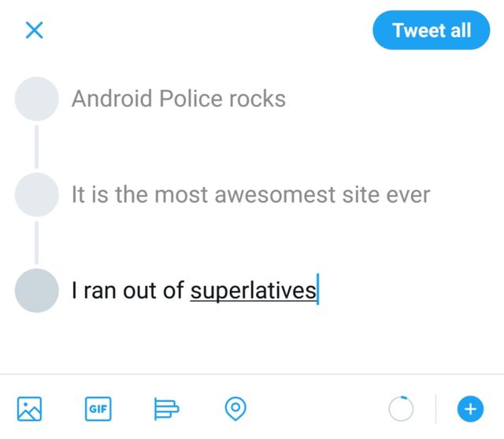Click thread line between first two avatars

tap(36, 147)
